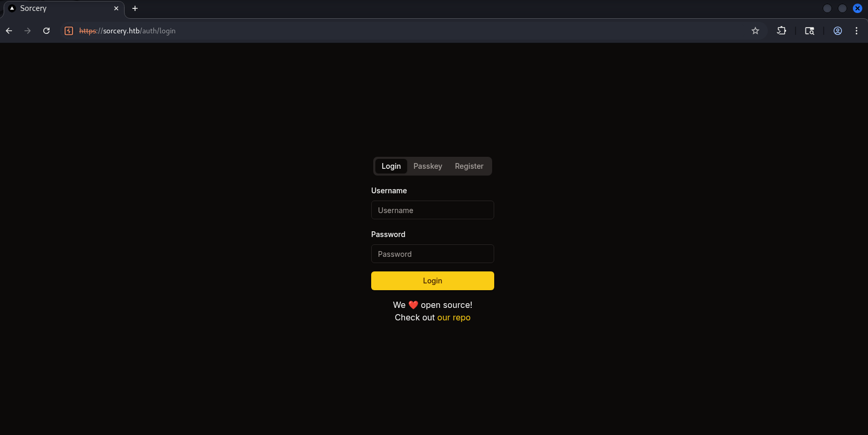
Task: Focus the Username input field
Action: 433,210
